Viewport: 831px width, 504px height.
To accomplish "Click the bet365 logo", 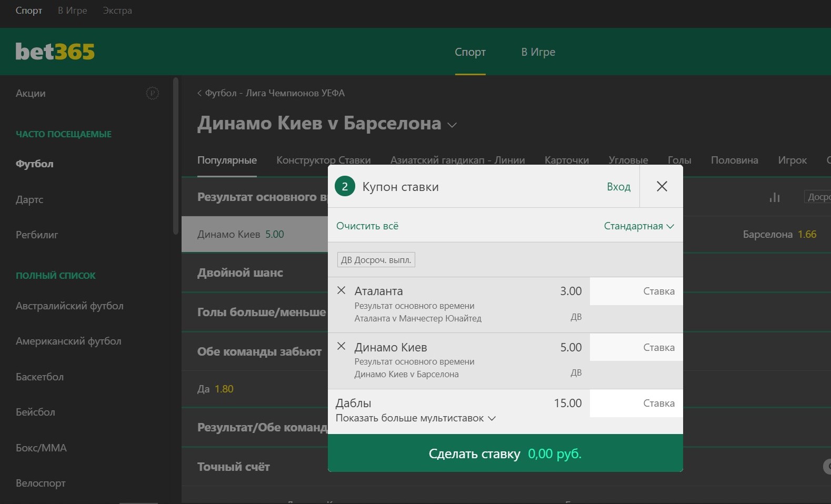I will [55, 52].
